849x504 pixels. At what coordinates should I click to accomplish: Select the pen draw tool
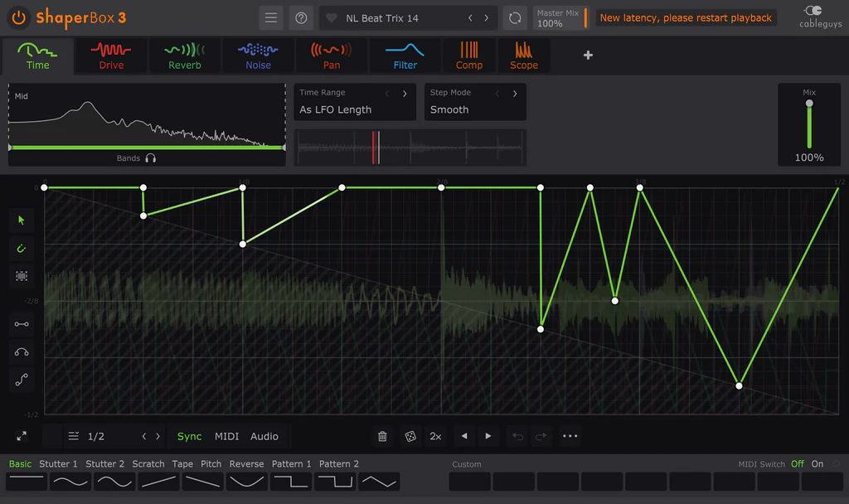pos(22,249)
